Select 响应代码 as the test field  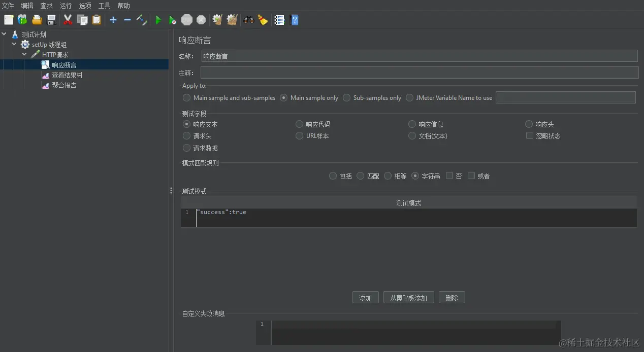click(299, 124)
